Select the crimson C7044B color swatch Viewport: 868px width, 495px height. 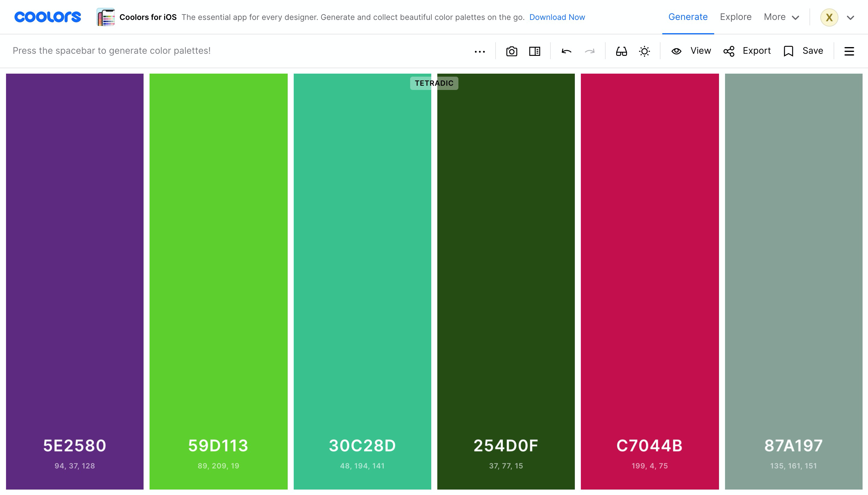(650, 238)
